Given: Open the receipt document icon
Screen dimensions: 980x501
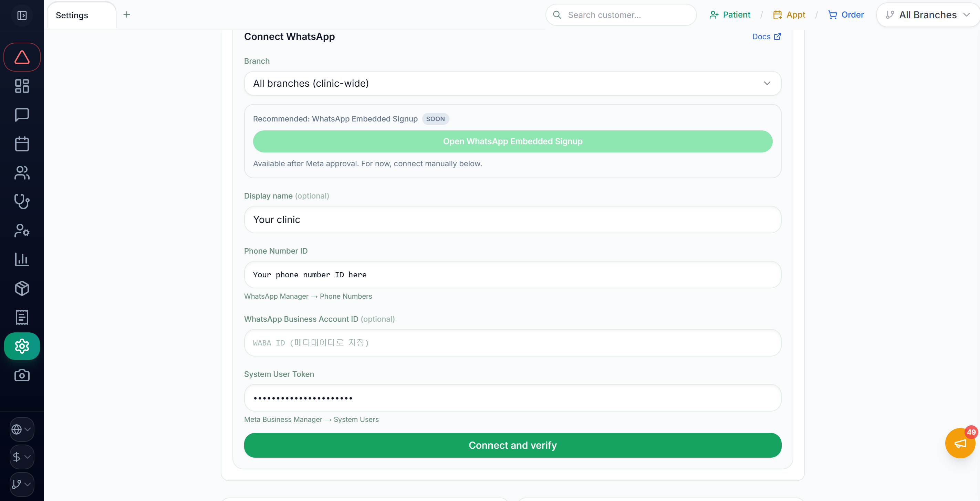Looking at the screenshot, I should point(22,317).
